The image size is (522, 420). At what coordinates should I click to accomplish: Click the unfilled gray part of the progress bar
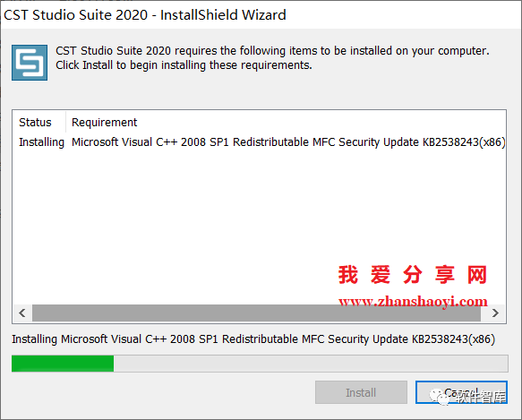pyautogui.click(x=311, y=364)
